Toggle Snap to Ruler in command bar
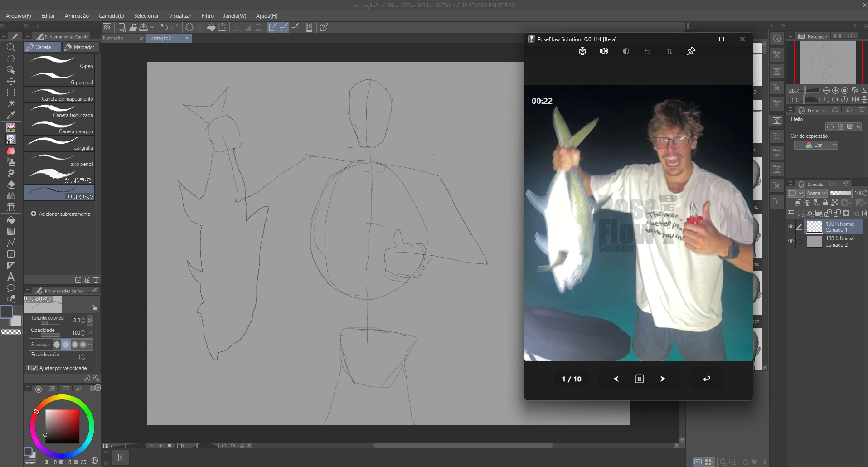The image size is (868, 467). point(273,27)
